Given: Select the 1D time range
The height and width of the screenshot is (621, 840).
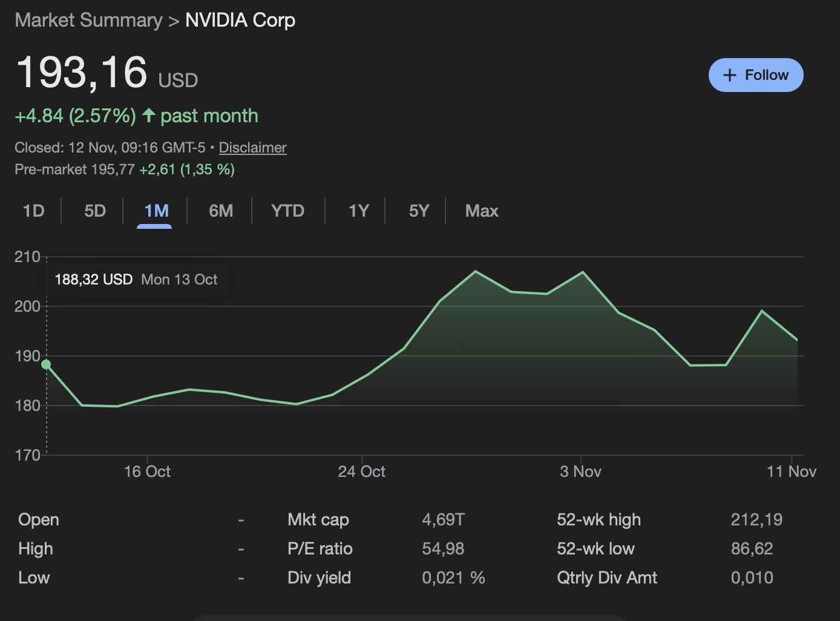Looking at the screenshot, I should tap(33, 211).
